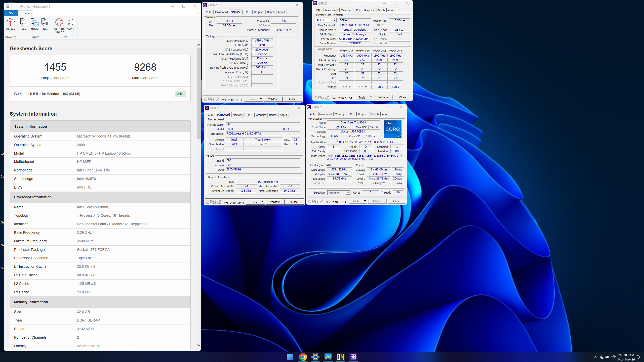The height and width of the screenshot is (362, 644).
Task: Click the Geekbench app icon in title bar
Action: click(8, 6)
